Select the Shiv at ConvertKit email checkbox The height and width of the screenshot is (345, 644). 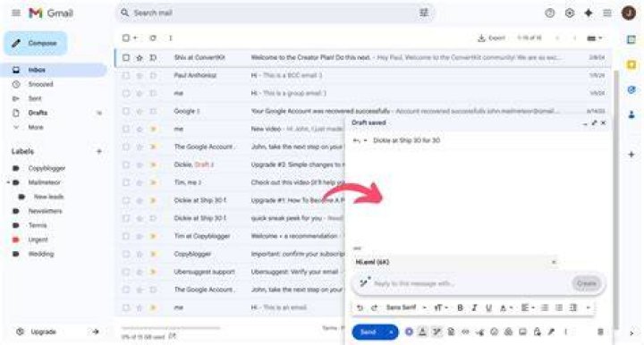(126, 58)
